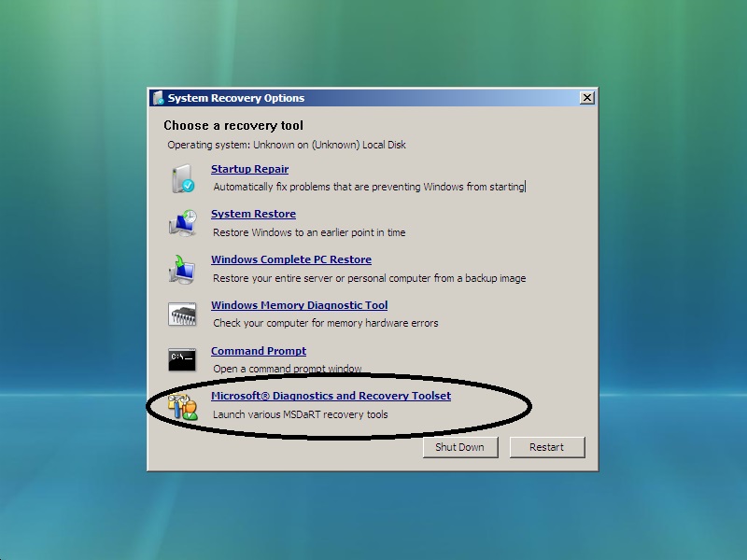The width and height of the screenshot is (747, 560).
Task: Click 'Automatically fix problems' description text
Action: pos(369,187)
